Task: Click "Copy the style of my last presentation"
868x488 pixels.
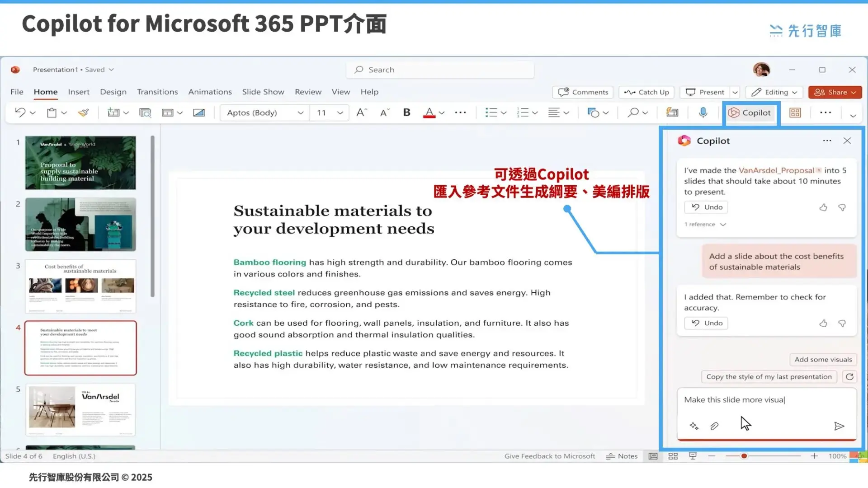Action: pyautogui.click(x=769, y=377)
